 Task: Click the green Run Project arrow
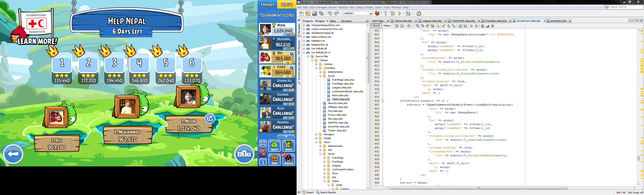(400, 13)
